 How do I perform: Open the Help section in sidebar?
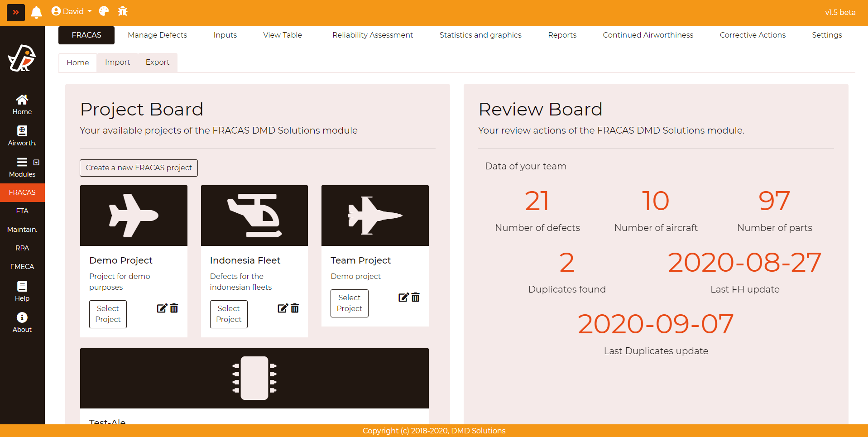pyautogui.click(x=22, y=291)
